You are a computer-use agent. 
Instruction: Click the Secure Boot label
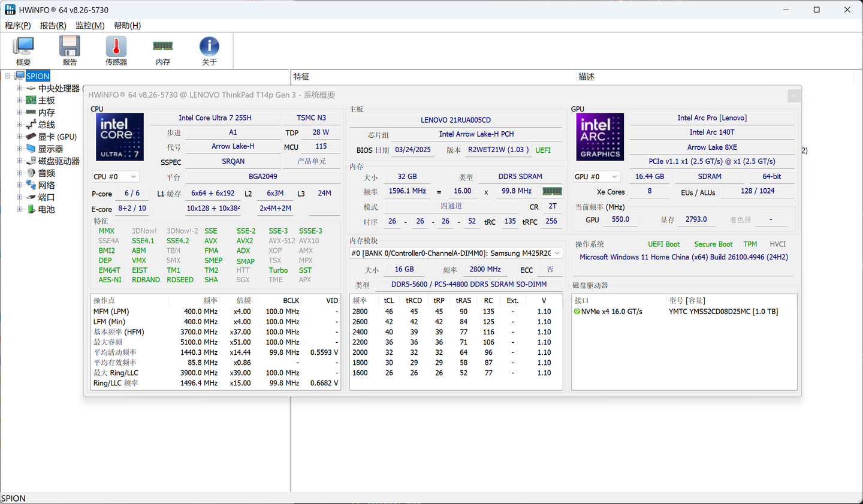(713, 245)
